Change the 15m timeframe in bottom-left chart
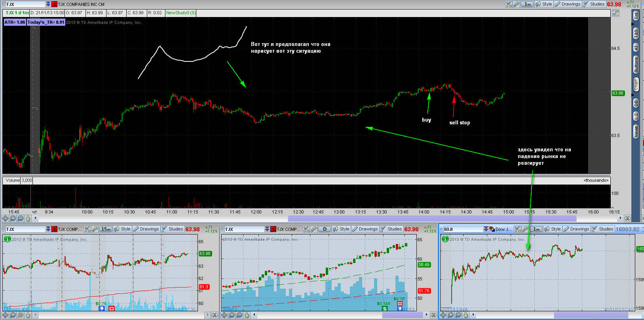644x320 pixels. point(106,229)
